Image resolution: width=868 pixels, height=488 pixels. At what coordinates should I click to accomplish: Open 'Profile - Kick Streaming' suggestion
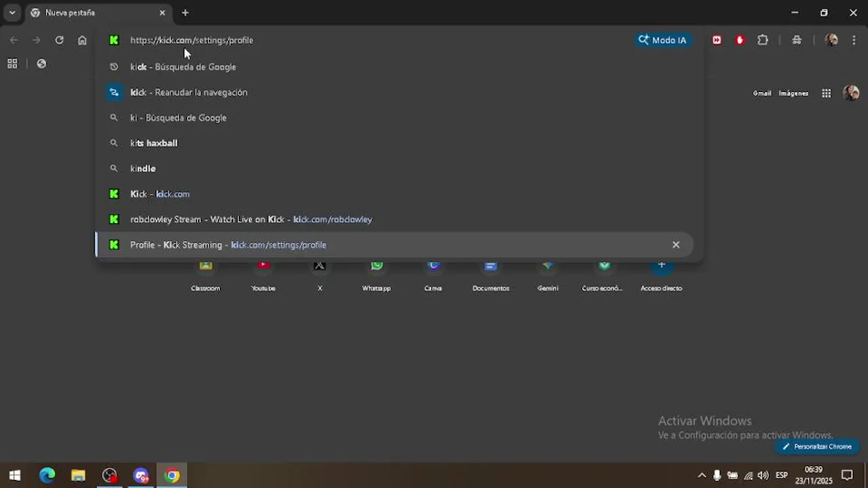(x=395, y=245)
